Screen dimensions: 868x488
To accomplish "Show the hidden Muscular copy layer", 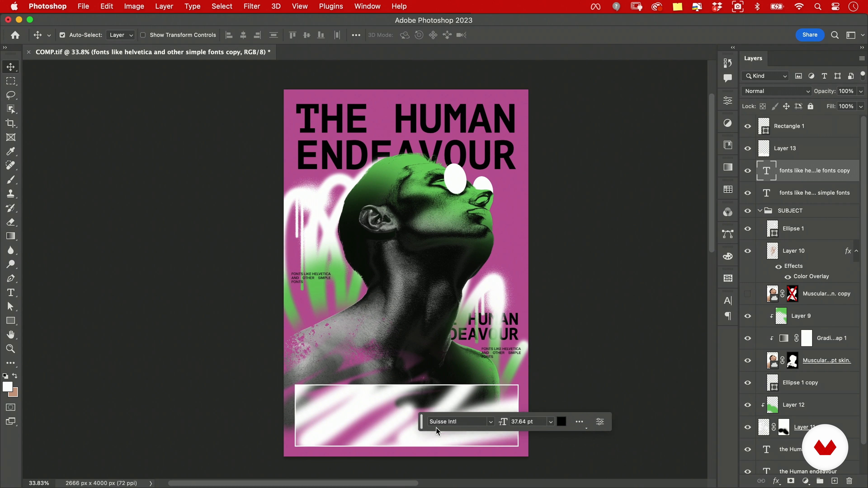I will coord(748,294).
